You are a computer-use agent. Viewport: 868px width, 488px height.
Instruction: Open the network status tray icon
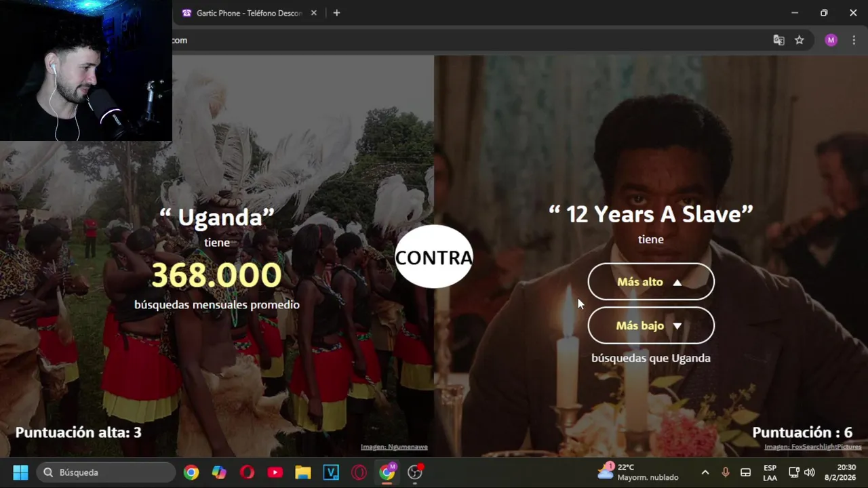pos(794,472)
